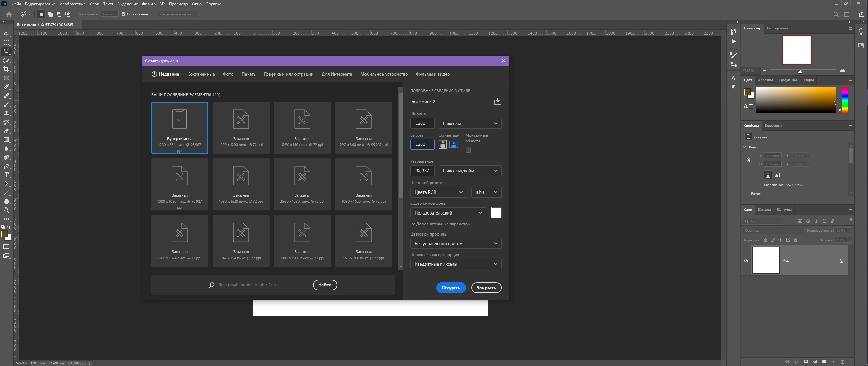This screenshot has width=868, height=366.
Task: Enable the artboards checkbox
Action: coord(468,150)
